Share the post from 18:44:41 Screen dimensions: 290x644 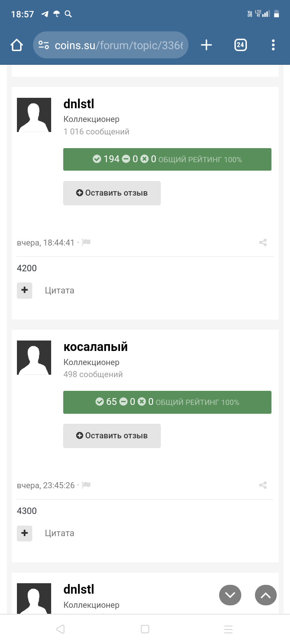click(x=263, y=242)
